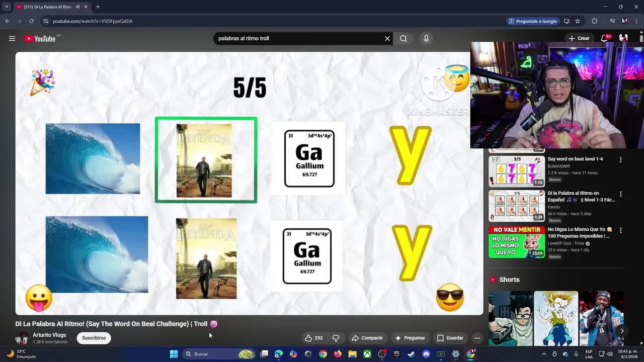This screenshot has height=362, width=644.
Task: Bookmark this page with the star
Action: click(578, 21)
